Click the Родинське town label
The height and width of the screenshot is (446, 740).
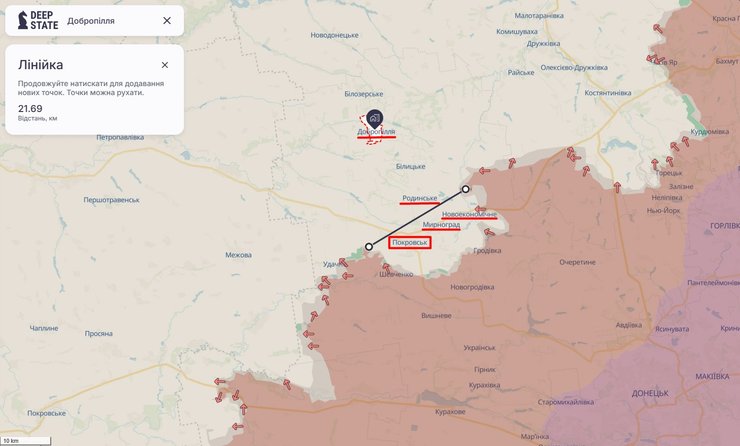[x=420, y=198]
